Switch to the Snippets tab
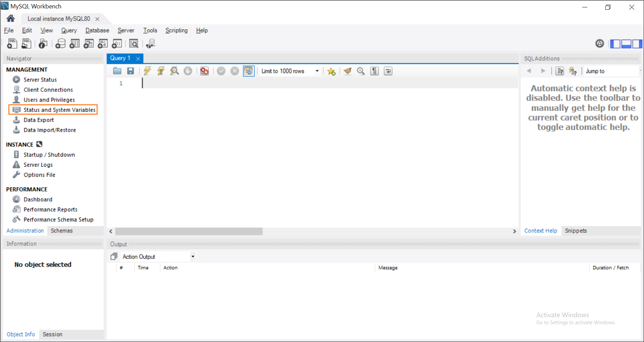The width and height of the screenshot is (644, 342). pyautogui.click(x=576, y=231)
